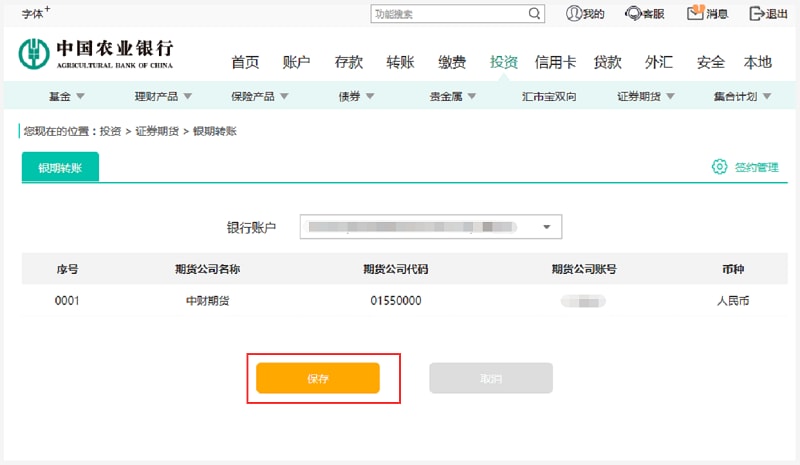This screenshot has width=800, height=465.
Task: Expand the 银行账户 dropdown
Action: 546,227
